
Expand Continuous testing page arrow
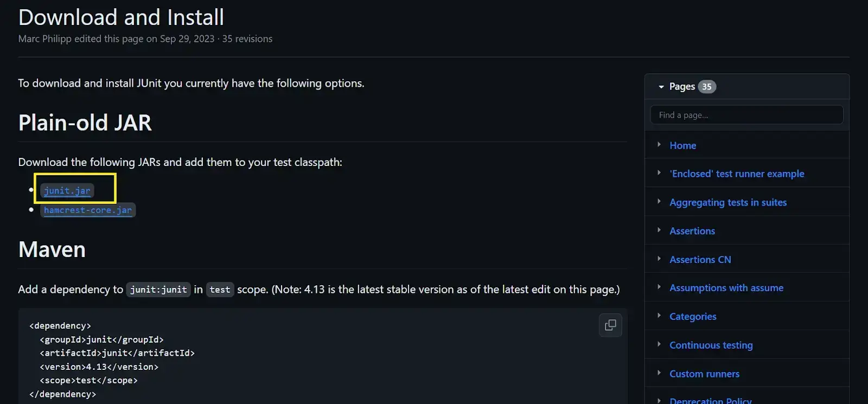coord(659,344)
